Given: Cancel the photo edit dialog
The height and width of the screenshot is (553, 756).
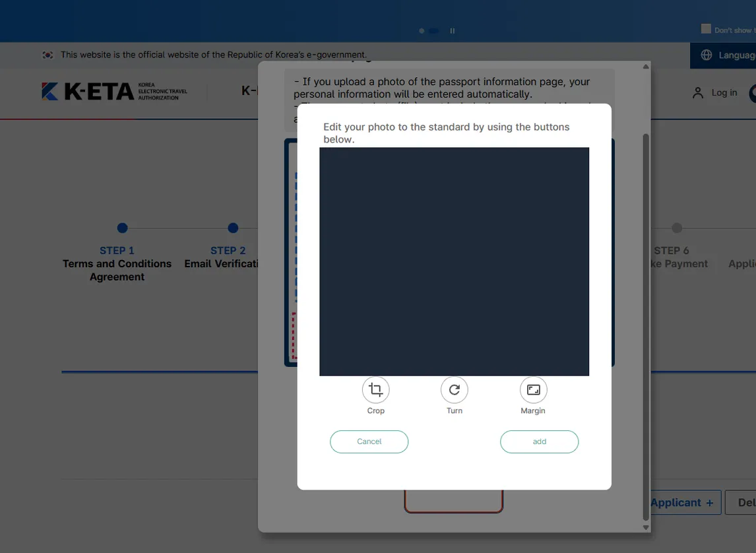Looking at the screenshot, I should 369,441.
